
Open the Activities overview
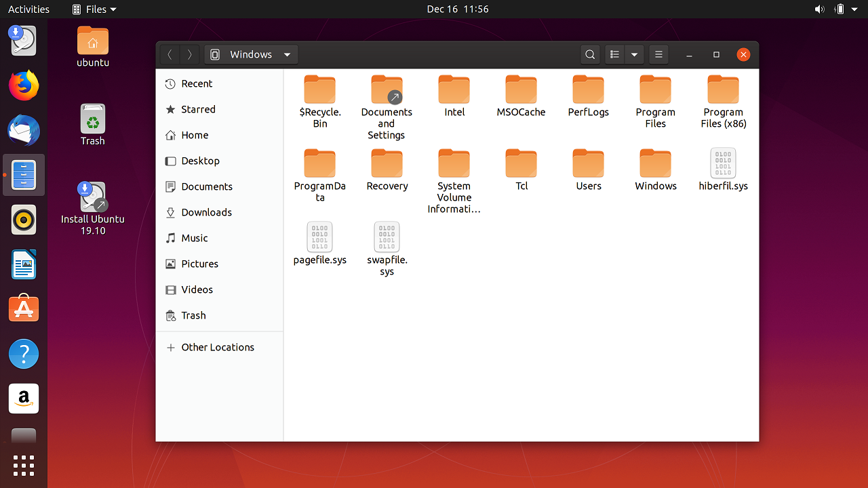pyautogui.click(x=28, y=9)
